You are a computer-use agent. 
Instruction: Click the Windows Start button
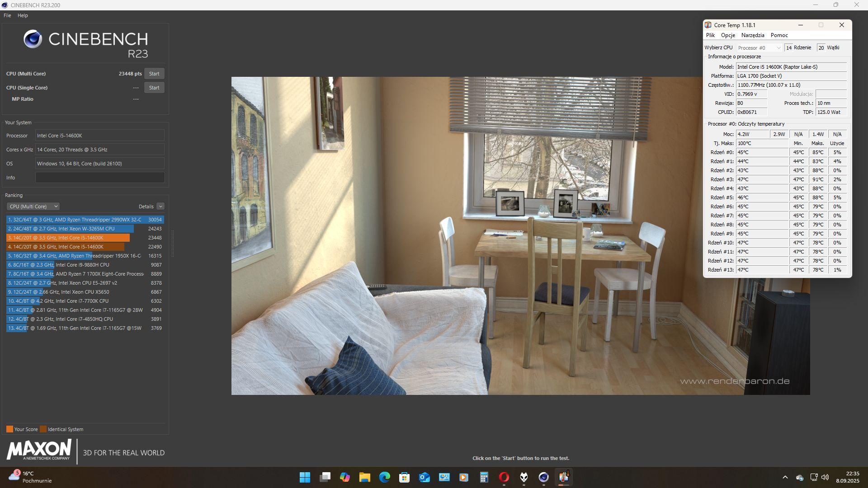tap(305, 477)
